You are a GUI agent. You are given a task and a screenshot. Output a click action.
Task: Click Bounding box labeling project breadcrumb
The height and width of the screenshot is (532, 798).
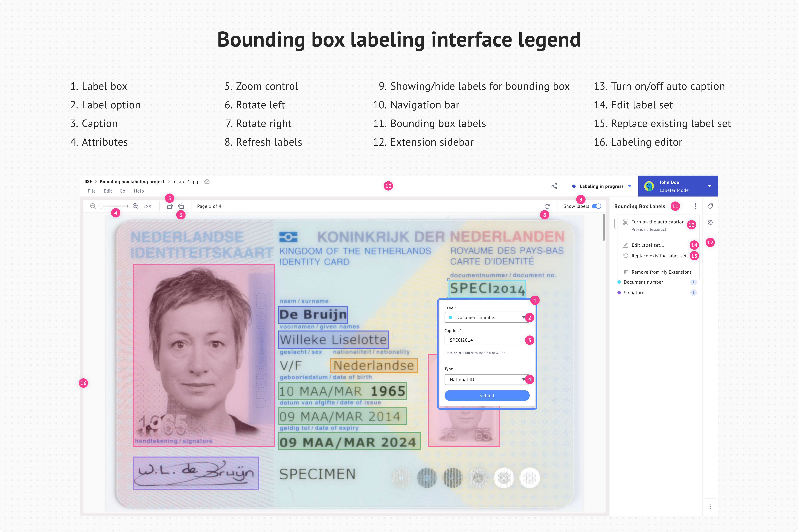132,182
